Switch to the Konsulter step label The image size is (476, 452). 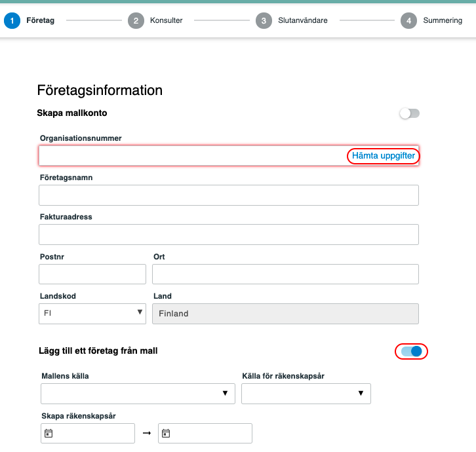[167, 20]
